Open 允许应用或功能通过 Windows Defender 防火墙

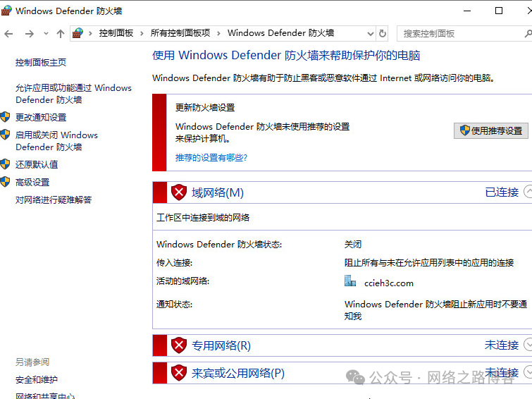coord(73,94)
